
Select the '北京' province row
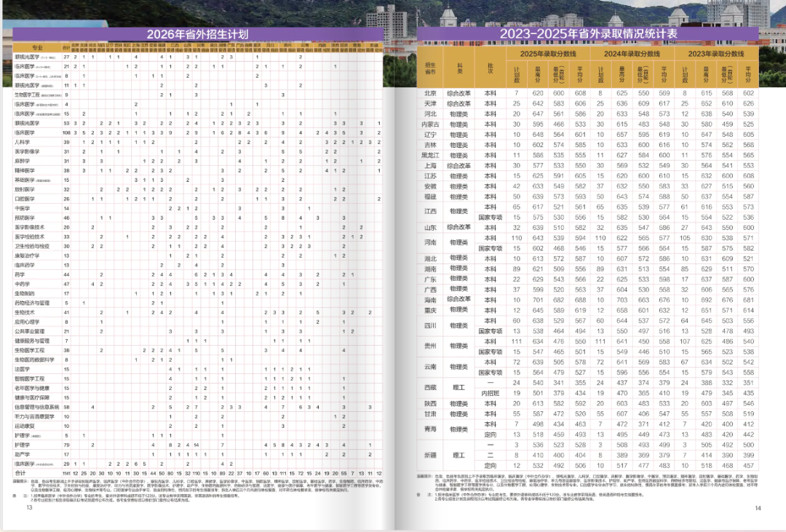[x=430, y=93]
